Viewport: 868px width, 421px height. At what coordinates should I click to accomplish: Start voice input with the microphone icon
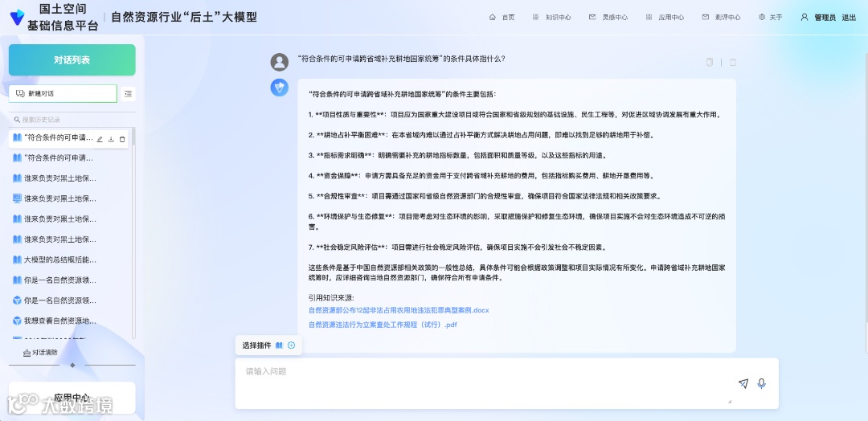[x=762, y=383]
